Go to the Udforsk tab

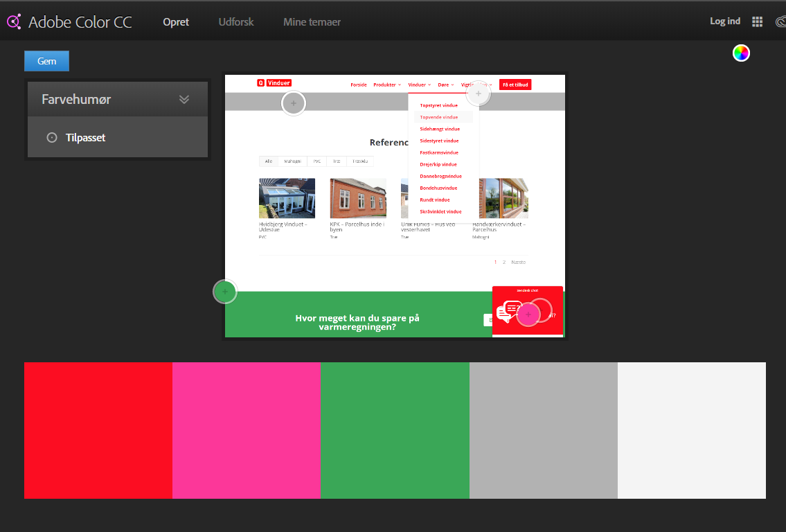pos(236,22)
